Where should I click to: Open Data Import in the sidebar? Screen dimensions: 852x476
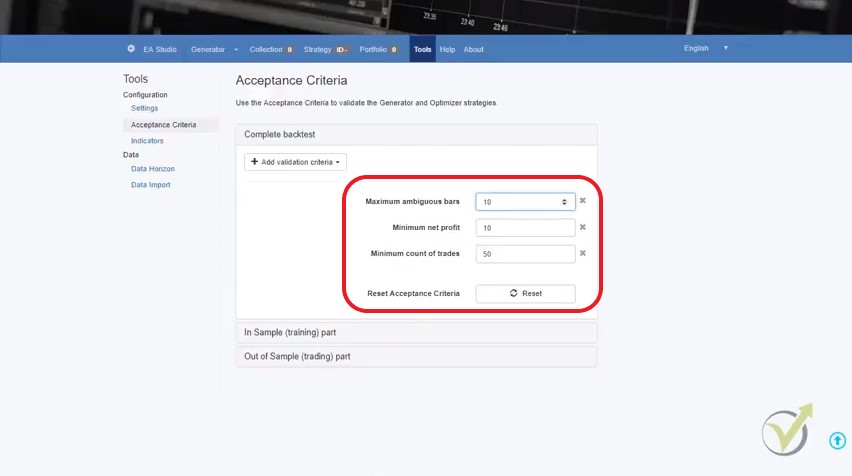click(x=151, y=185)
